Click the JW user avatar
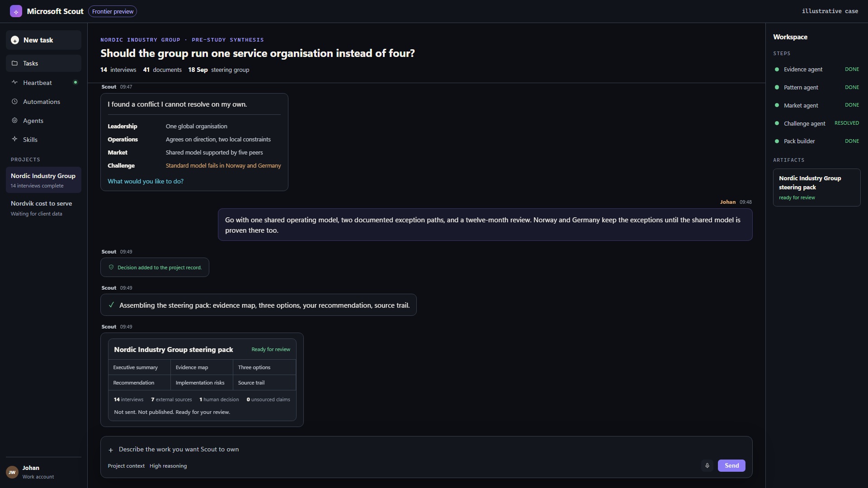Viewport: 868px width, 488px height. [x=12, y=472]
